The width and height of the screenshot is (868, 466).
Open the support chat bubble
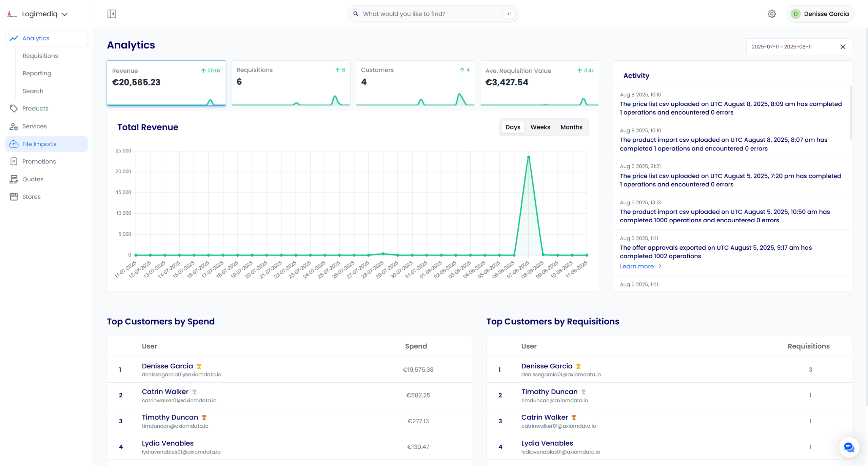(849, 447)
